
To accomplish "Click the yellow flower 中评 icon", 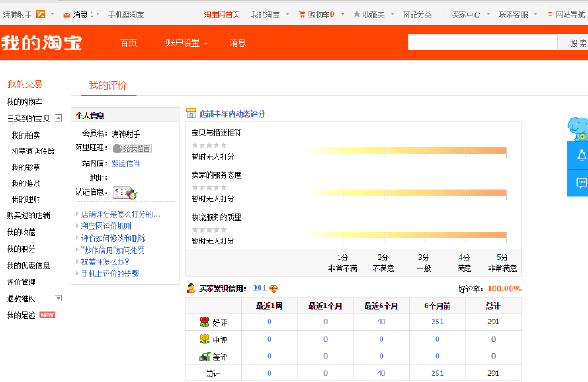I will [204, 339].
